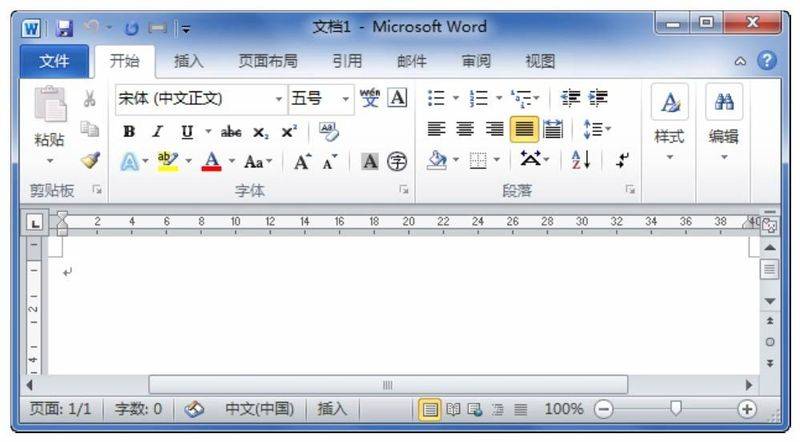Open the font size dropdown 五号
This screenshot has height=442, width=800.
click(x=346, y=99)
